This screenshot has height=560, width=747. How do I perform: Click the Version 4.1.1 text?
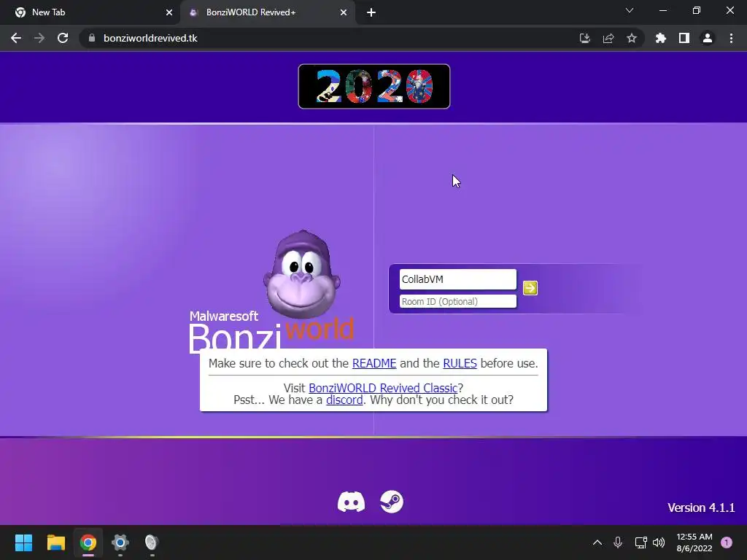pyautogui.click(x=701, y=507)
